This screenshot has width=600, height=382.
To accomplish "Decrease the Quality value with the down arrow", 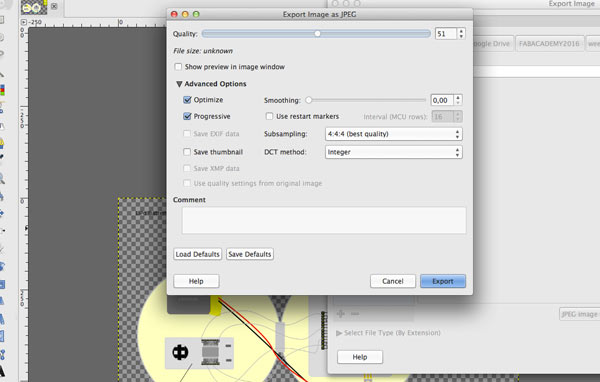I will 461,36.
